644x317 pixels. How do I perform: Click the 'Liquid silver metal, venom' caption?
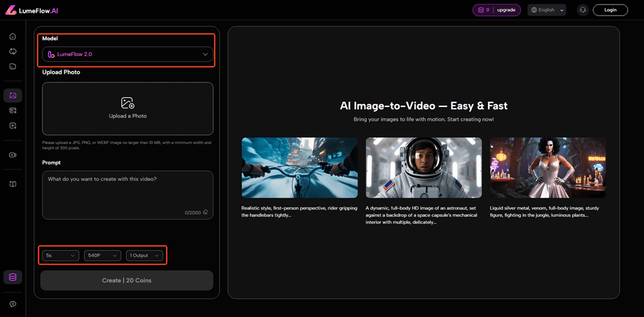(546, 211)
